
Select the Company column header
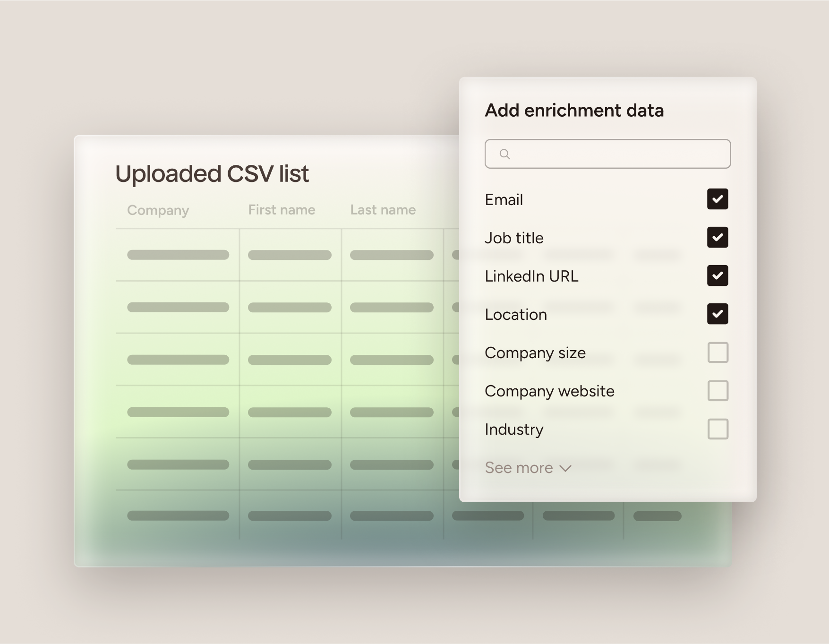pos(158,210)
